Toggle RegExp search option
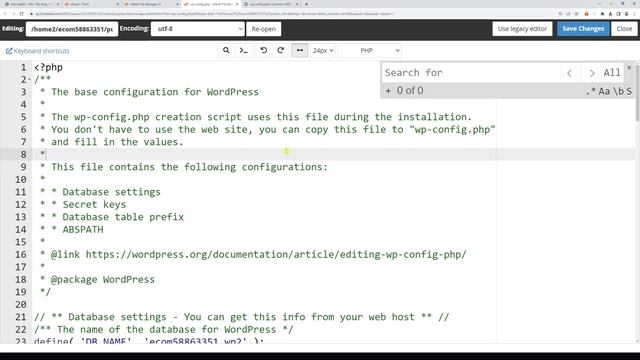The image size is (640, 360). [591, 91]
